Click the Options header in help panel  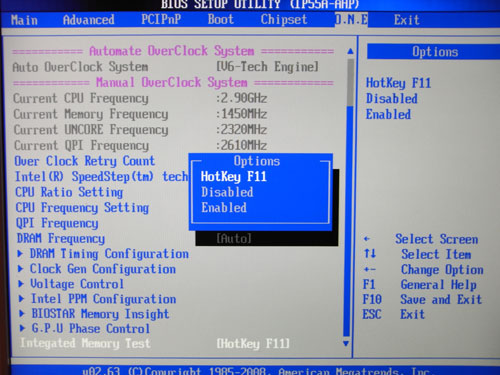[x=435, y=52]
